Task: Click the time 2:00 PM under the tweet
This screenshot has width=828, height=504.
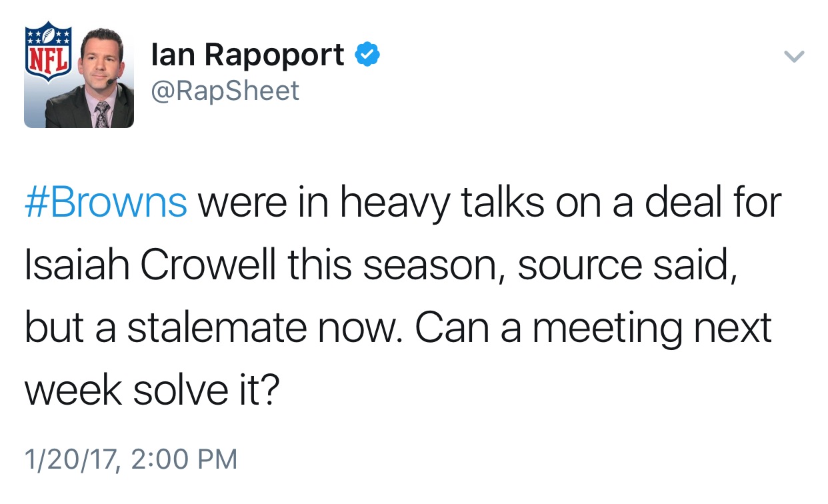Action: tap(183, 459)
